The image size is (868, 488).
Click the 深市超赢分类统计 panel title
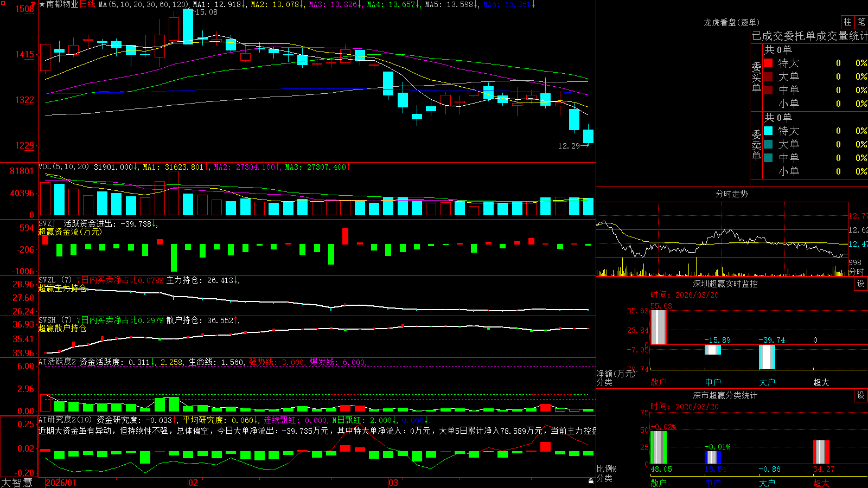[725, 395]
